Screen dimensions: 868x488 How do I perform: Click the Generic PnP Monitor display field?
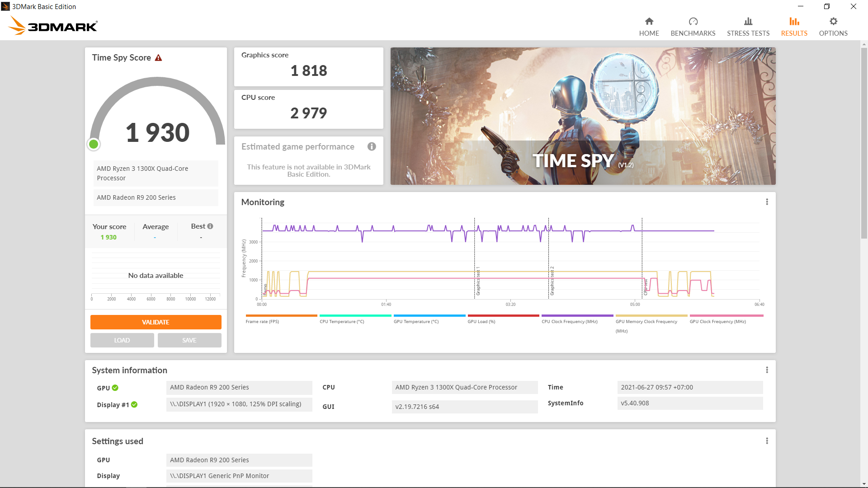pos(239,476)
